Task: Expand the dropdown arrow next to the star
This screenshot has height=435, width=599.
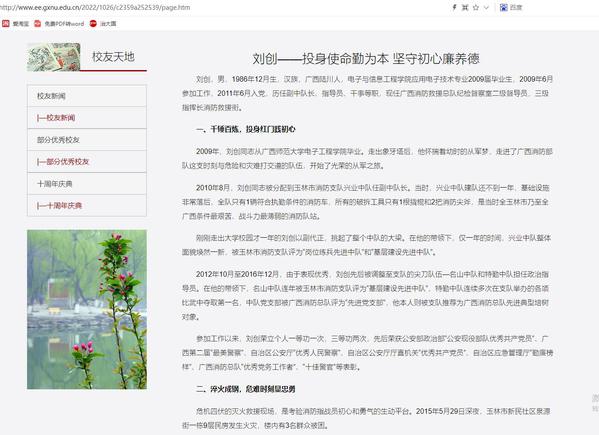Action: click(486, 7)
